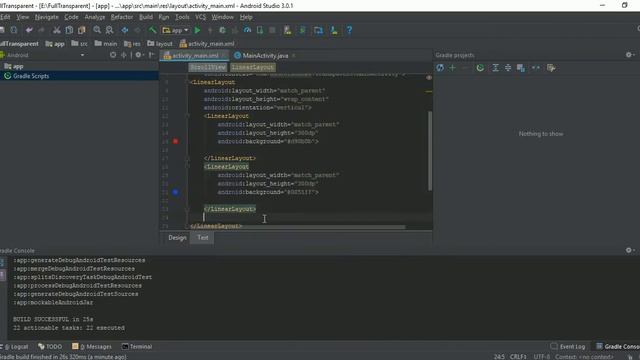The width and height of the screenshot is (640, 360).
Task: Click the blue color swatch in the gutter
Action: coord(176,192)
